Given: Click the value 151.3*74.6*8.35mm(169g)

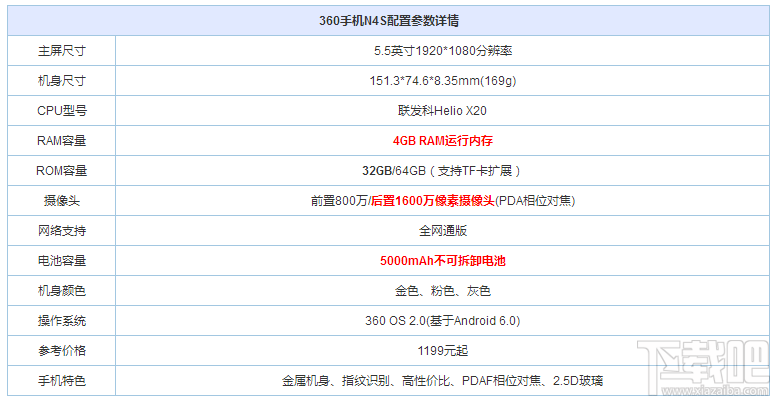Looking at the screenshot, I should coord(443,81).
